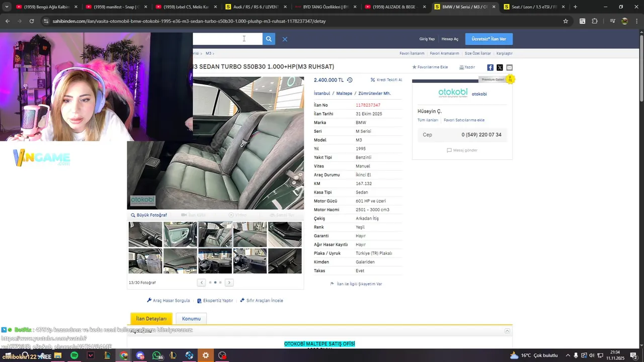
Task: Open the new tab plus button
Action: (x=575, y=7)
